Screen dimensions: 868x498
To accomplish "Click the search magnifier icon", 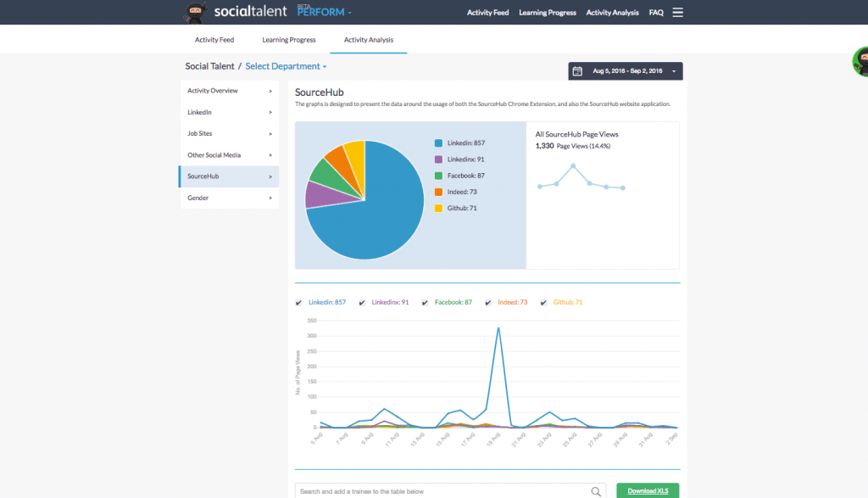I will (596, 491).
